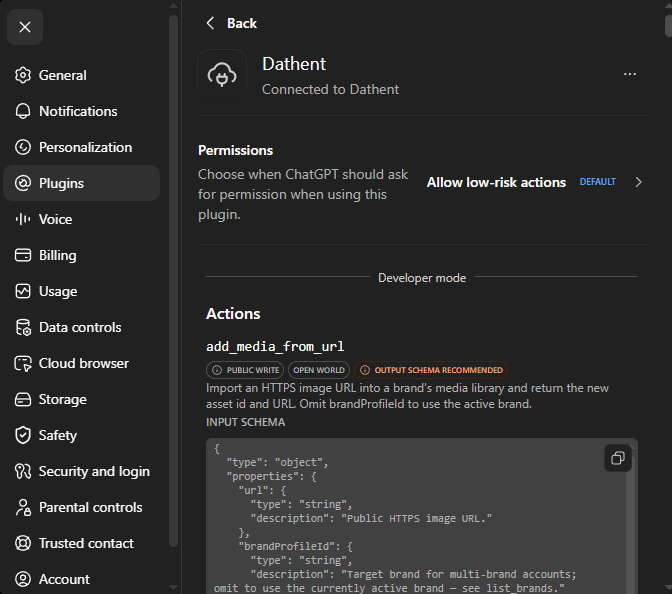Switch to Billing settings

[81, 255]
